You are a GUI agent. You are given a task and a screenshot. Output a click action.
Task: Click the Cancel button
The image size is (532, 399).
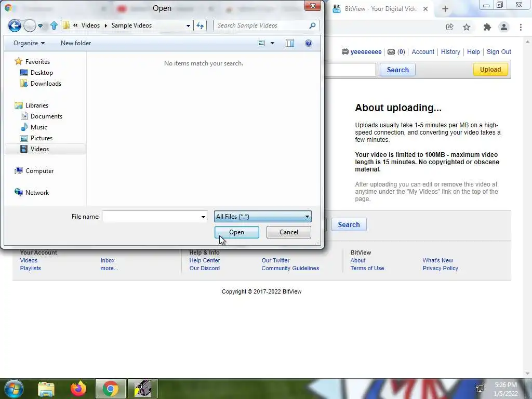tap(289, 232)
